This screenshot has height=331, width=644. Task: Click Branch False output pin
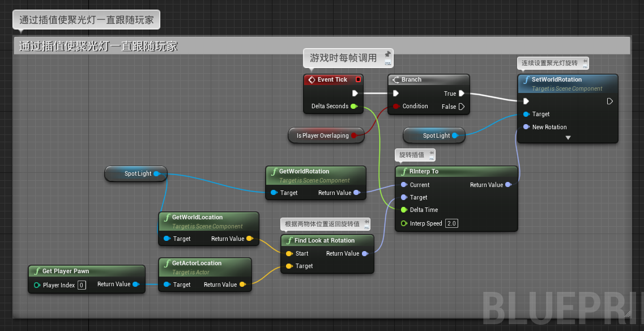462,107
